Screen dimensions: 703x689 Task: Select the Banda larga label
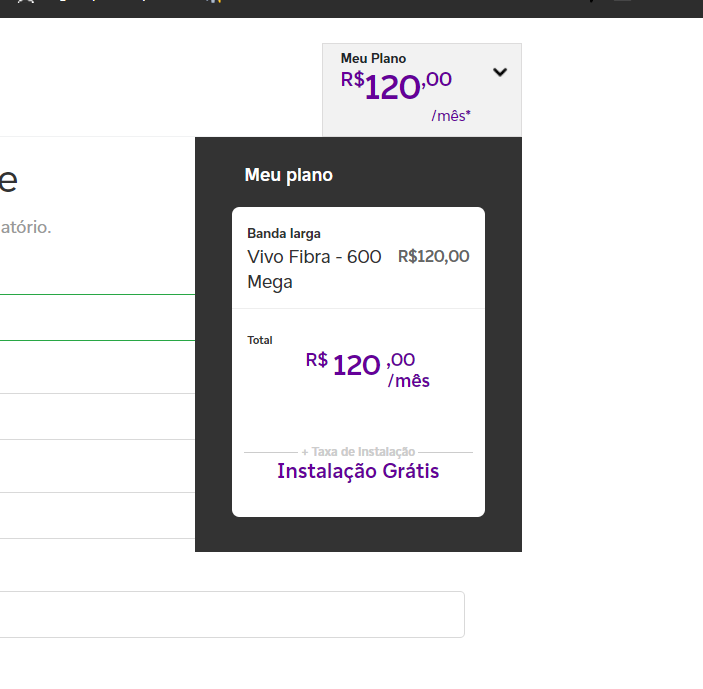point(284,234)
